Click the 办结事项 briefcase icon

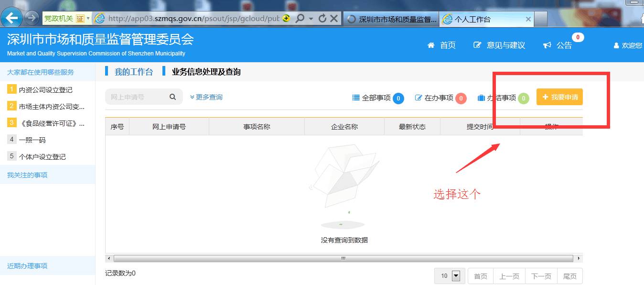tap(481, 98)
